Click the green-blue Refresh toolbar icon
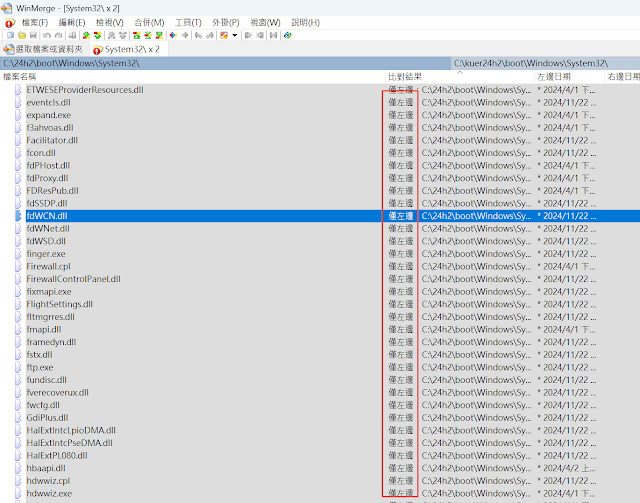The width and height of the screenshot is (640, 503). click(x=288, y=36)
